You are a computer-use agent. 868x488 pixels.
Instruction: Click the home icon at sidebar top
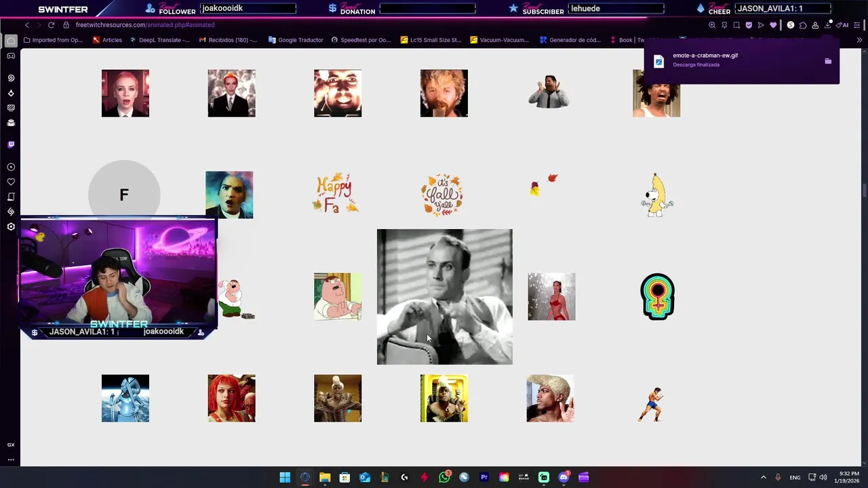11,41
